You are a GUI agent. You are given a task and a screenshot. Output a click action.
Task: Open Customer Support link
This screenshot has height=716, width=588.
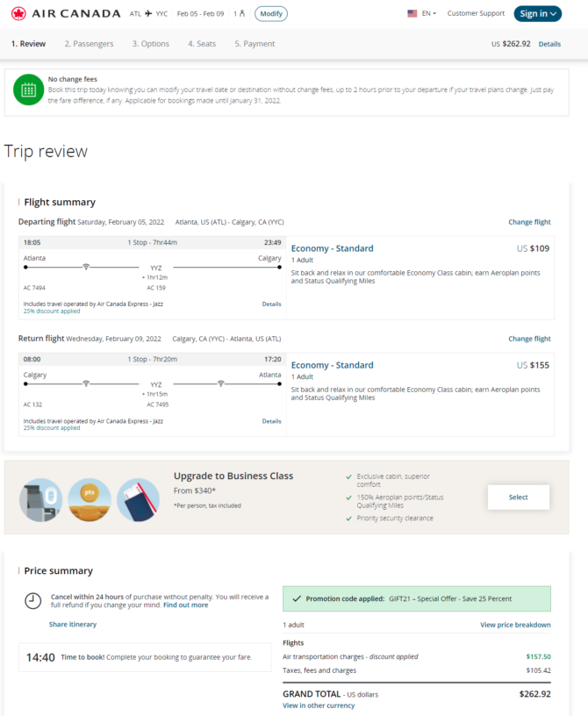coord(476,13)
